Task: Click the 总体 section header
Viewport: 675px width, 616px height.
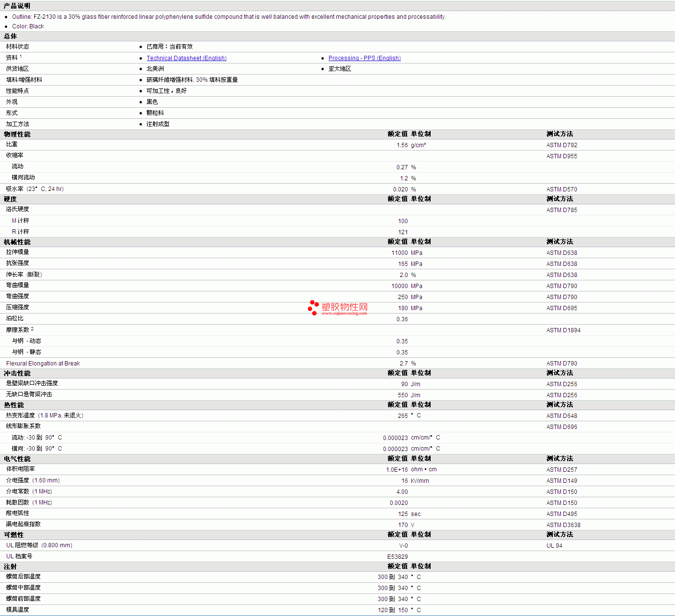Action: point(10,36)
